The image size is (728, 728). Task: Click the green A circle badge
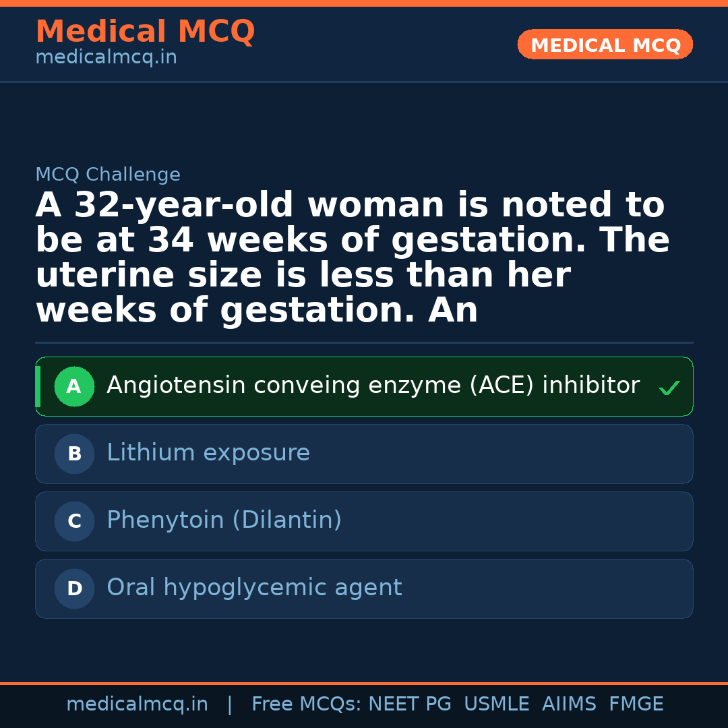pyautogui.click(x=74, y=387)
